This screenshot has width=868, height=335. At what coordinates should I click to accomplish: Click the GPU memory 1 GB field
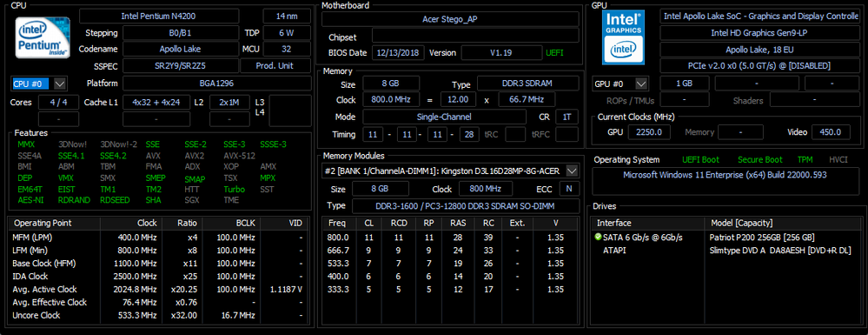pyautogui.click(x=685, y=84)
